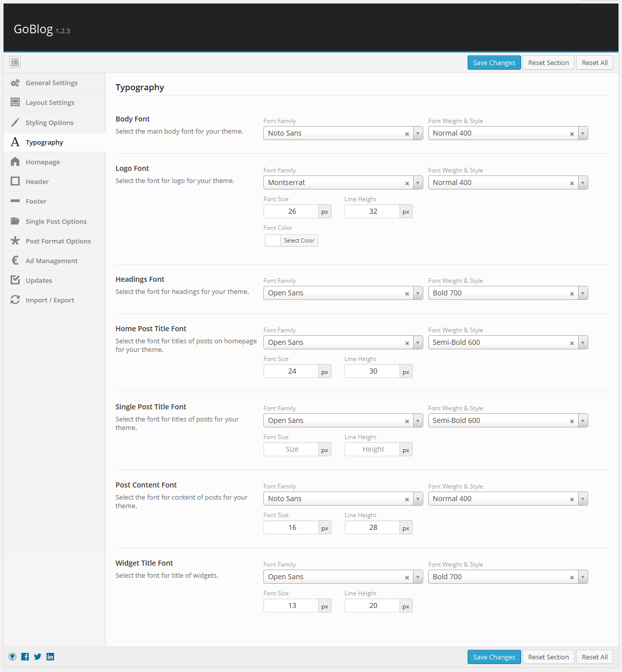This screenshot has height=672, width=622.
Task: Open Widget Title Font family dropdown
Action: (x=418, y=577)
